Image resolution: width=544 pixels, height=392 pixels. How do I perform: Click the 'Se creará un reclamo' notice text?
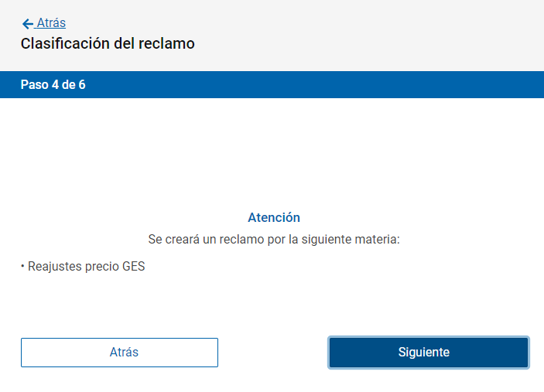[273, 240]
